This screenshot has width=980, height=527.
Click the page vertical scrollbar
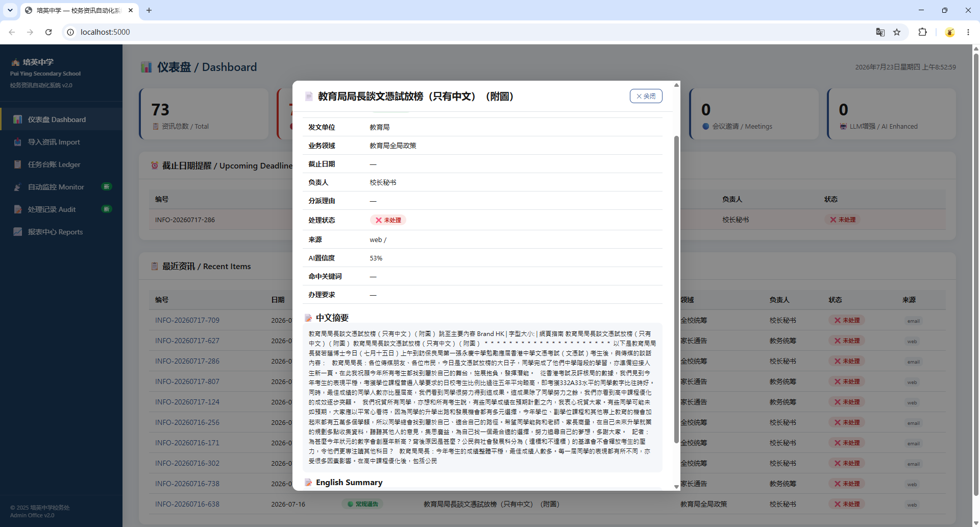976,276
